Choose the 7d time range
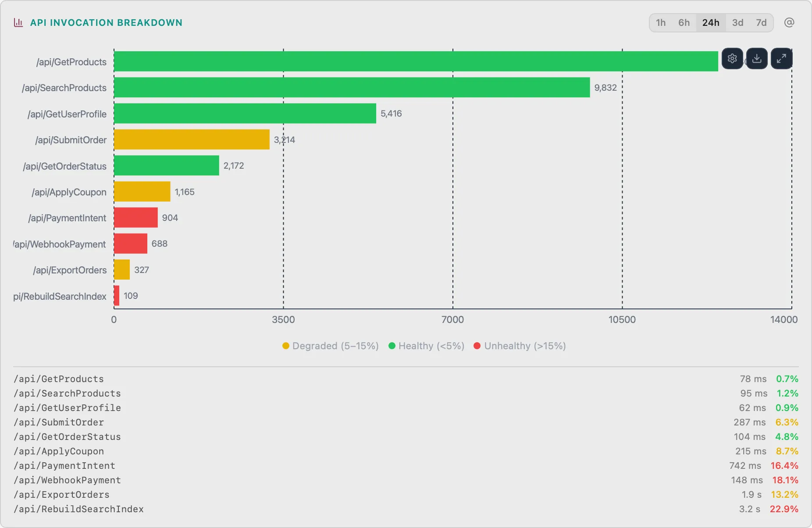 tap(761, 23)
